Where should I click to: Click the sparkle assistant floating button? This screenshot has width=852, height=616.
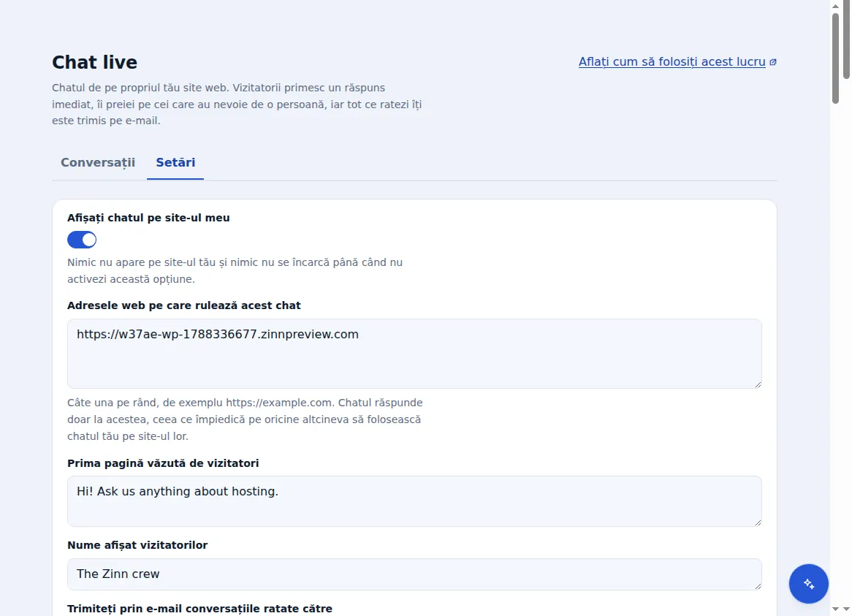[x=809, y=583]
